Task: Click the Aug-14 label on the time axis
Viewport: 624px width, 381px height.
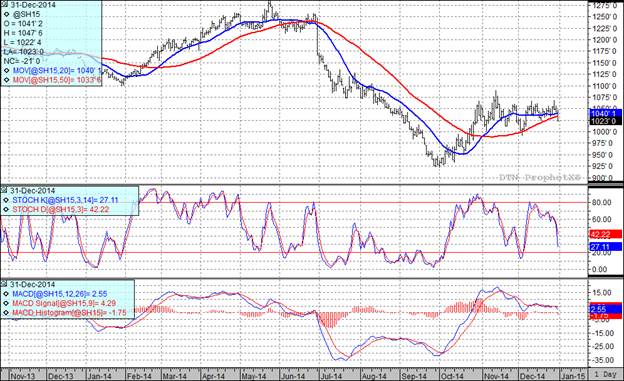Action: [374, 376]
